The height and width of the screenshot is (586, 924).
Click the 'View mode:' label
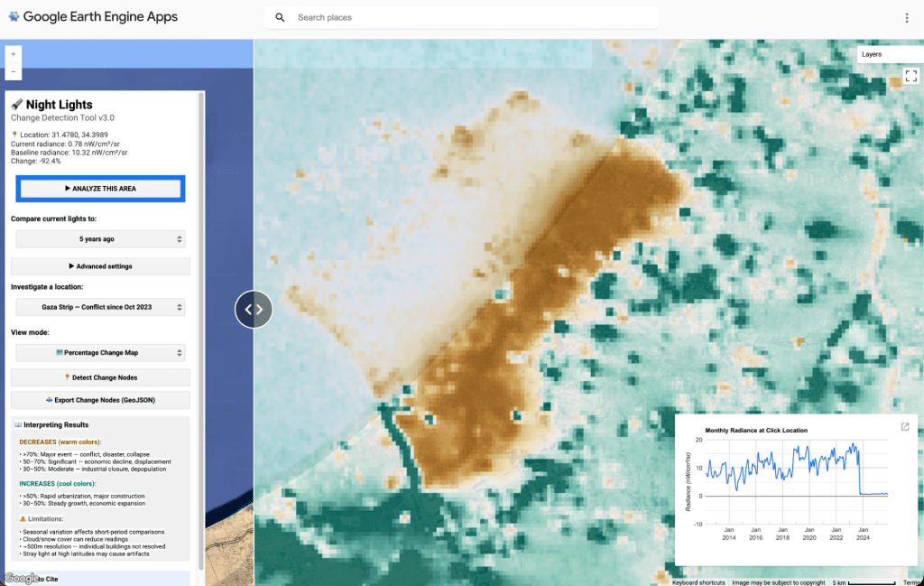(30, 332)
